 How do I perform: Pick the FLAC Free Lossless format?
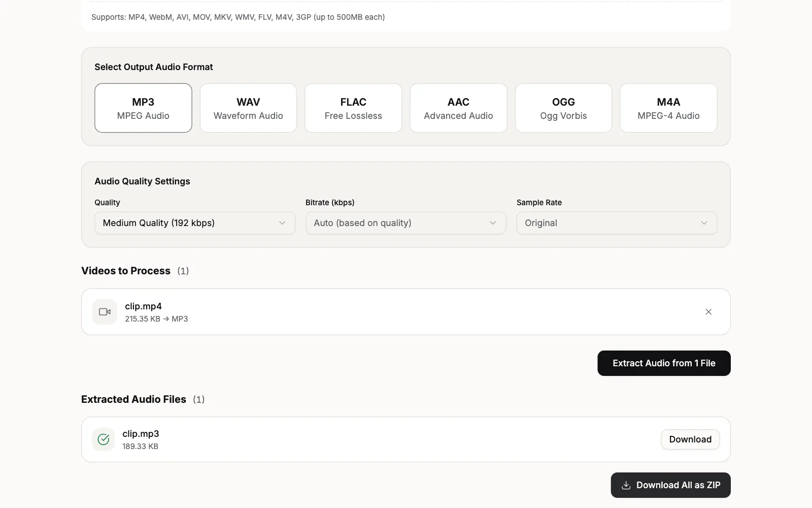353,108
